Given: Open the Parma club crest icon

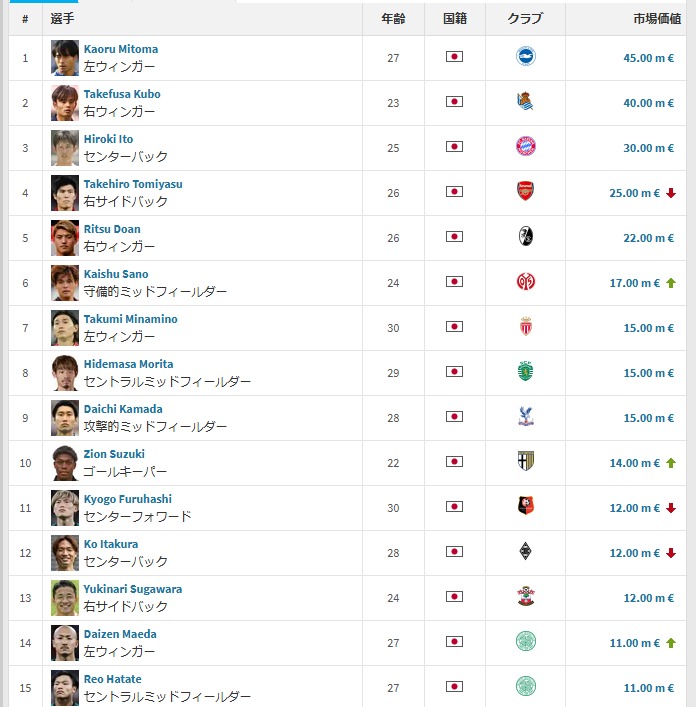Looking at the screenshot, I should [x=525, y=462].
